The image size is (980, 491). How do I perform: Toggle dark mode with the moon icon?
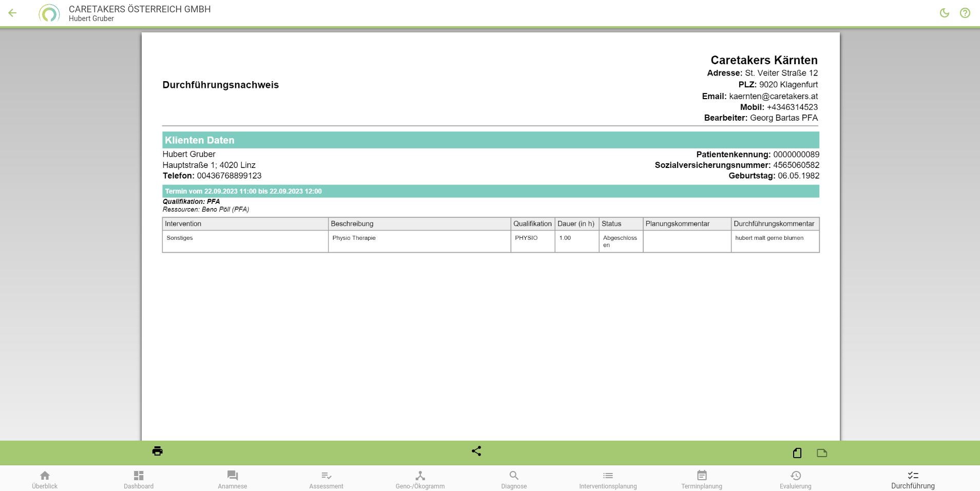pyautogui.click(x=944, y=13)
